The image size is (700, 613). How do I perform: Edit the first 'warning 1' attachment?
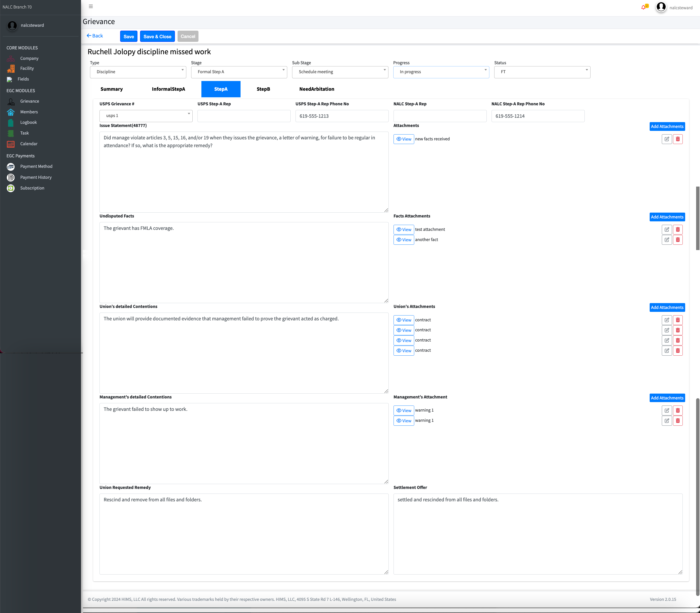click(666, 411)
